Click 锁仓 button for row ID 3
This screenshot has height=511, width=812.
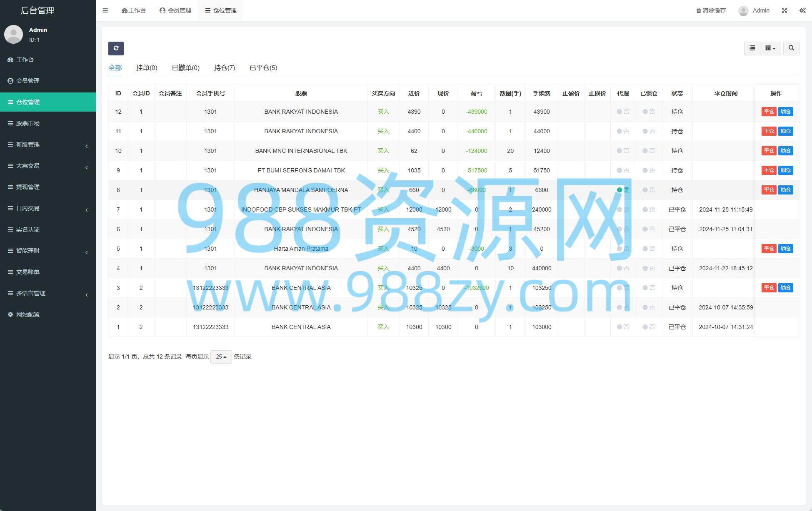[x=786, y=288]
